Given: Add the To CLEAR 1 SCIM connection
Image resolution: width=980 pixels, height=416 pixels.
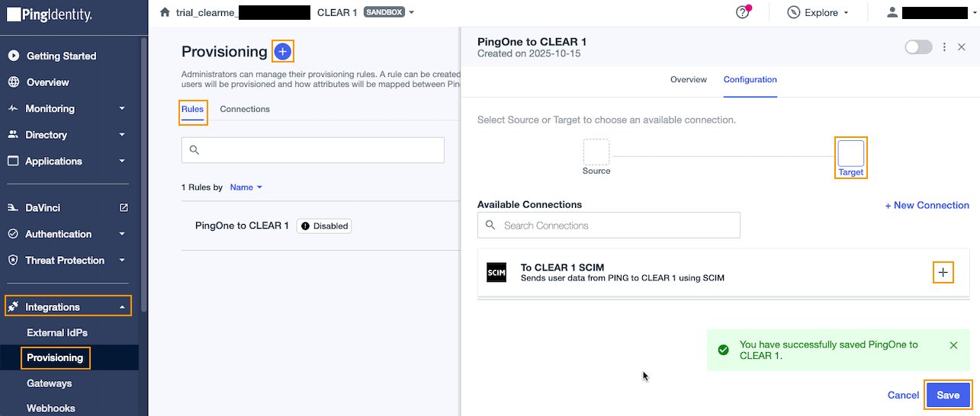Looking at the screenshot, I should pos(943,272).
